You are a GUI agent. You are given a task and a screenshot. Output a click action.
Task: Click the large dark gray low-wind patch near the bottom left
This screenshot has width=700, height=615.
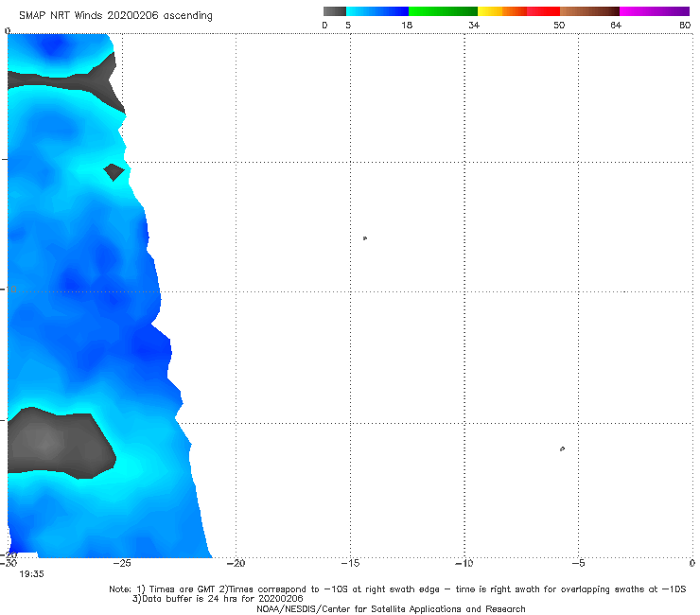click(61, 442)
